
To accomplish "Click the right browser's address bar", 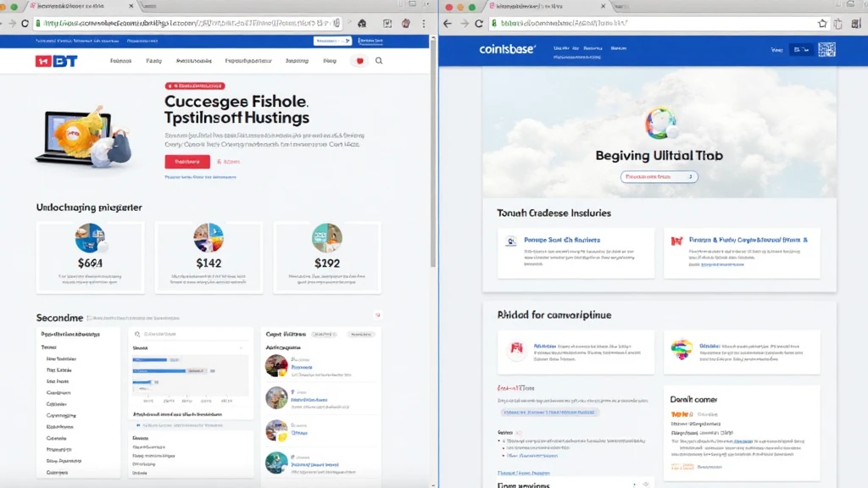I will 659,23.
